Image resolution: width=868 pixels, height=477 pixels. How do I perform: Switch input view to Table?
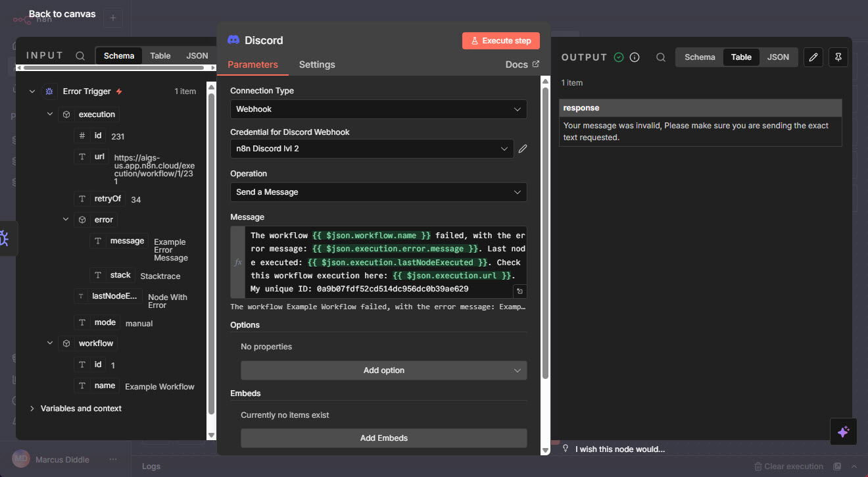click(160, 56)
